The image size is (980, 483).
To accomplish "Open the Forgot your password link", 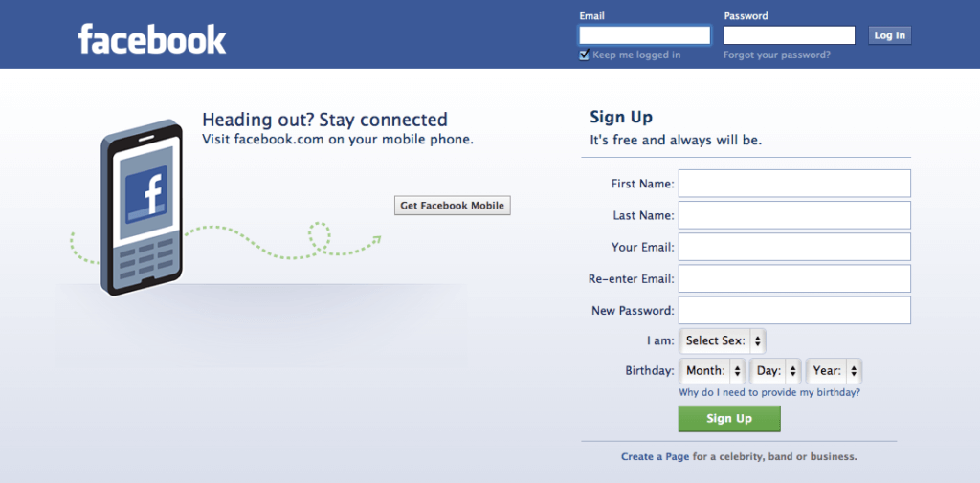I will (x=776, y=55).
